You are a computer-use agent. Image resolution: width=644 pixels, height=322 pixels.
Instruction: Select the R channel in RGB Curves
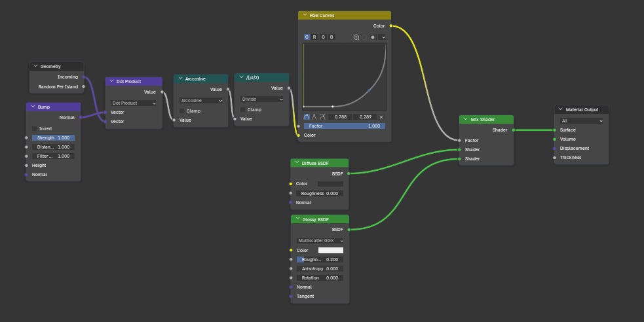click(x=314, y=37)
